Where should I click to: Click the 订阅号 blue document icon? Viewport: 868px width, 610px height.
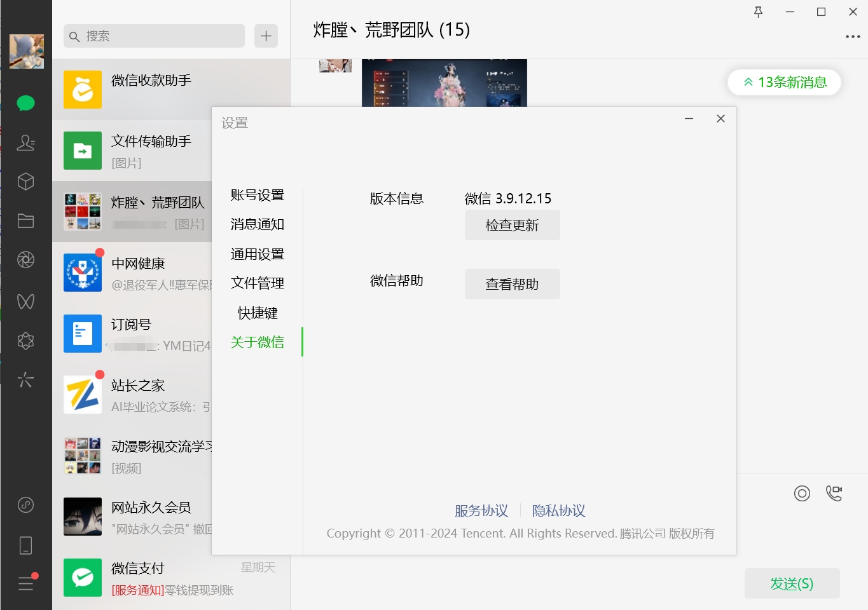click(x=83, y=334)
